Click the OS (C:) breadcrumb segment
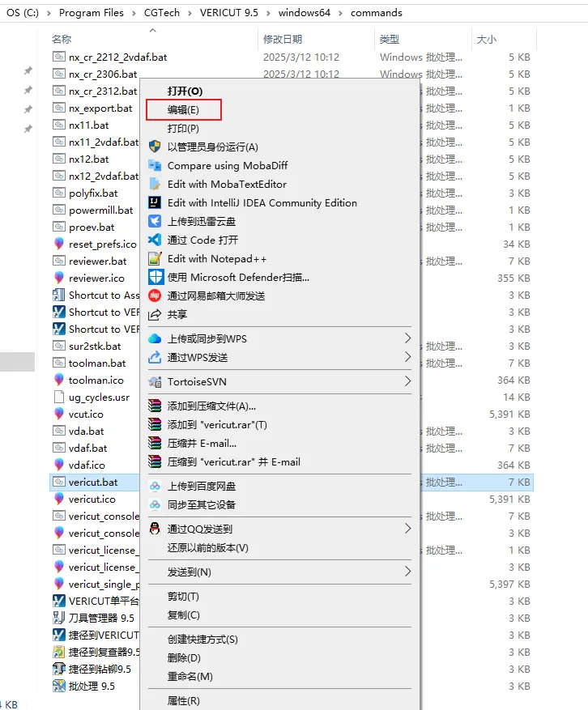 [x=23, y=13]
